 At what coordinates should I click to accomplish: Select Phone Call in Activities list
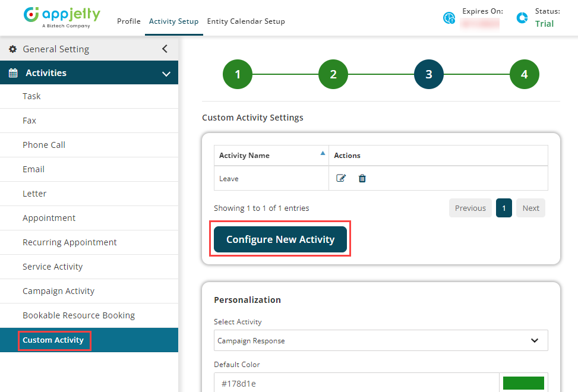point(44,145)
